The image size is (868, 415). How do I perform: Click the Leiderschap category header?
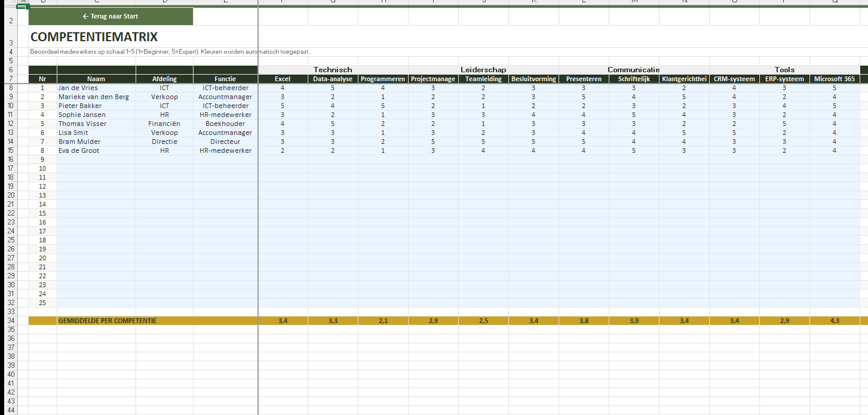coord(483,70)
